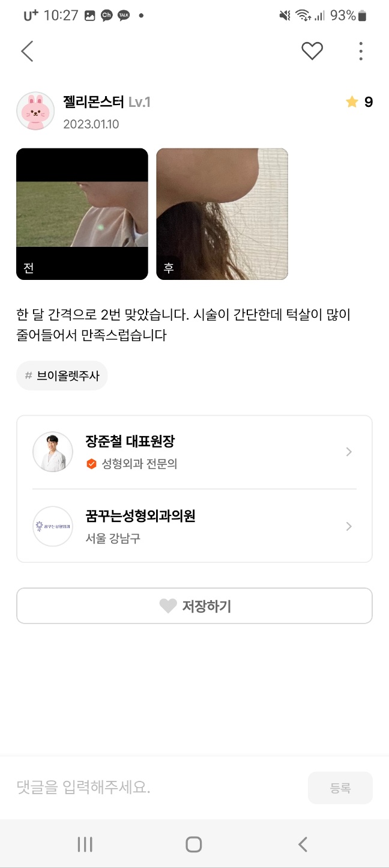Select the 브이올렛주사 hashtag chip
This screenshot has width=389, height=868.
coord(62,376)
